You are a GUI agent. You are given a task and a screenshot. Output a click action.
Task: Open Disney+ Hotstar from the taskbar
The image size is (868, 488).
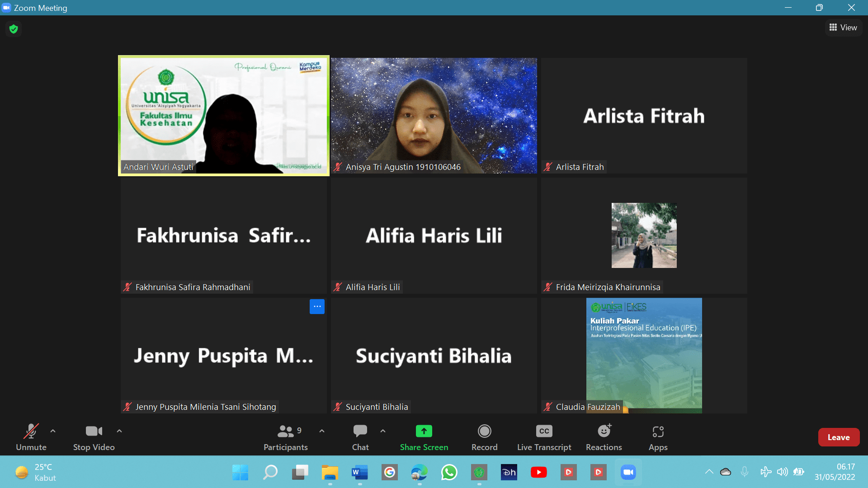click(x=509, y=473)
